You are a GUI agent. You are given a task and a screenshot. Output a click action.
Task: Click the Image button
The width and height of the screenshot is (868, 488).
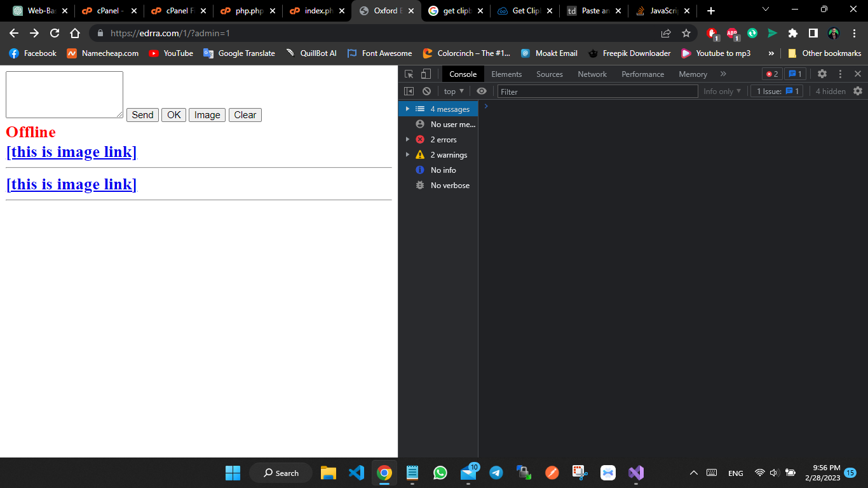[207, 115]
